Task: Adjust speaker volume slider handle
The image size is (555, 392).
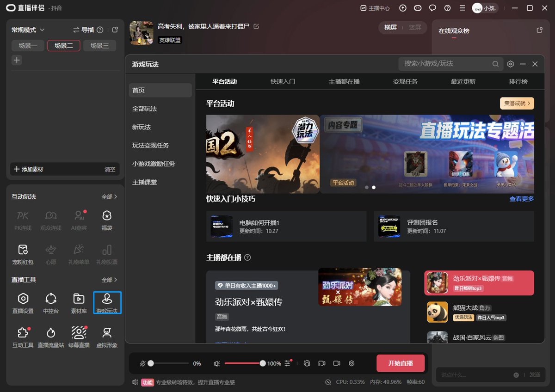Action: pos(263,363)
